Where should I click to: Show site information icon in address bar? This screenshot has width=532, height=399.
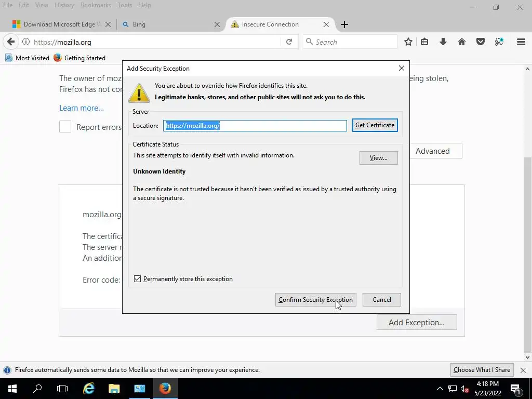click(x=26, y=42)
